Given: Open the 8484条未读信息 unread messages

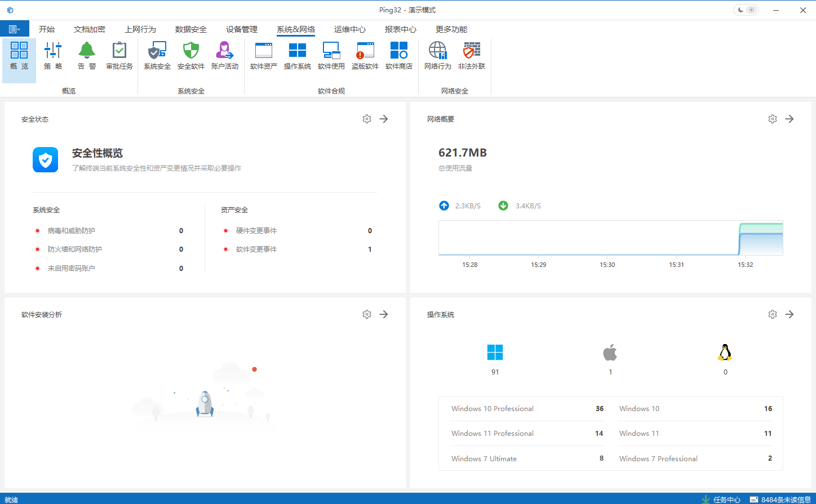Looking at the screenshot, I should coord(780,499).
